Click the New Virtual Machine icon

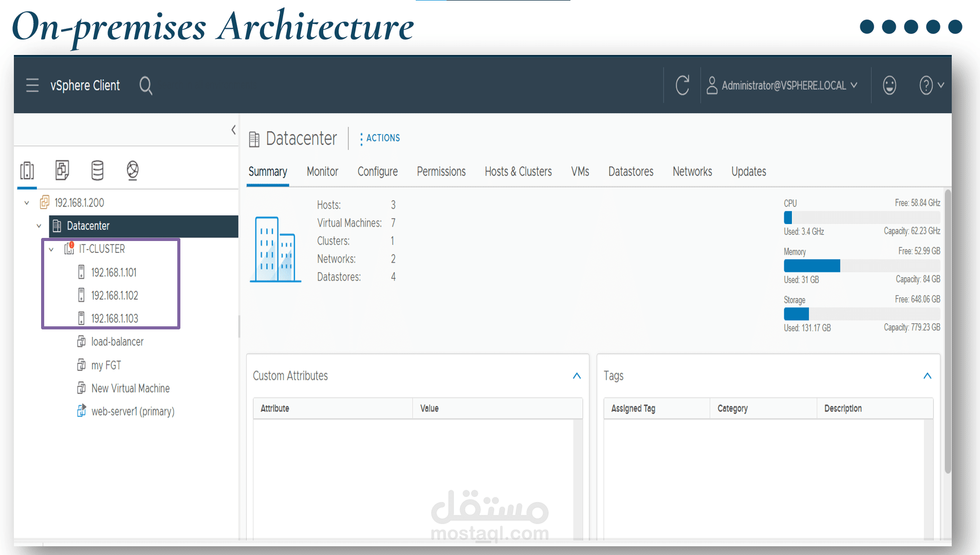click(81, 388)
